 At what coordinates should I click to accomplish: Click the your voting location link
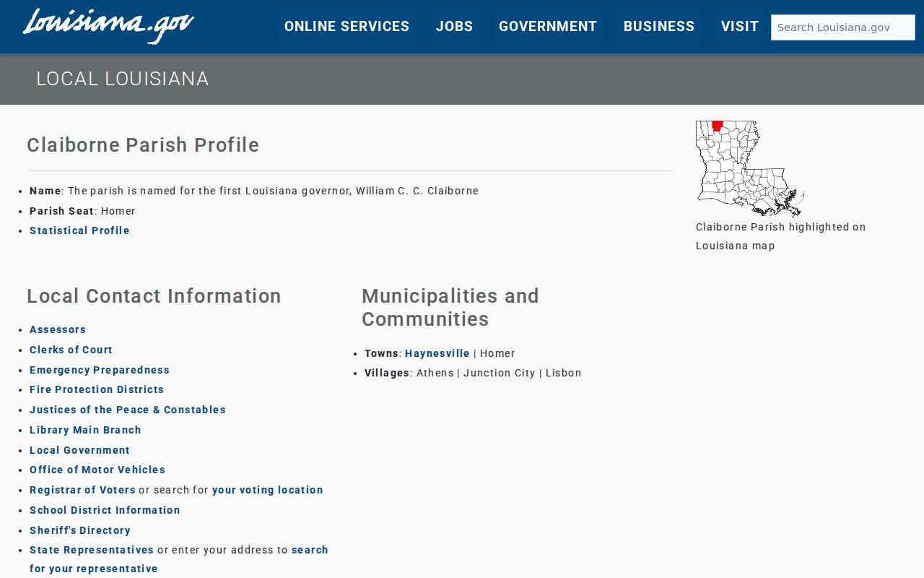coord(268,490)
